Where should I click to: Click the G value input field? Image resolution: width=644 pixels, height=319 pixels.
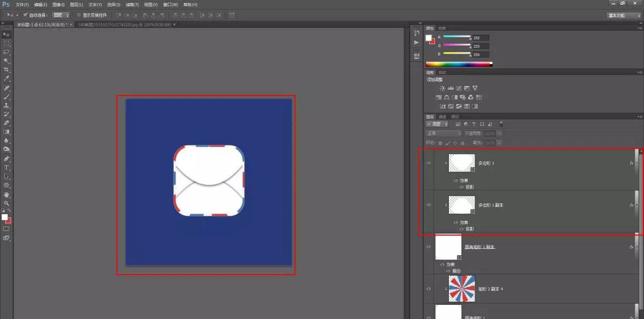(480, 46)
